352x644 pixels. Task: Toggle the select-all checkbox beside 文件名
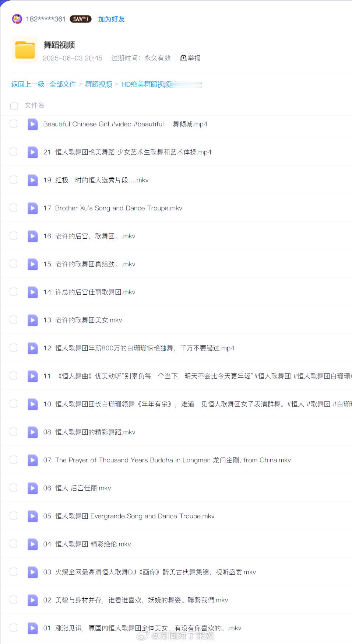click(x=14, y=106)
